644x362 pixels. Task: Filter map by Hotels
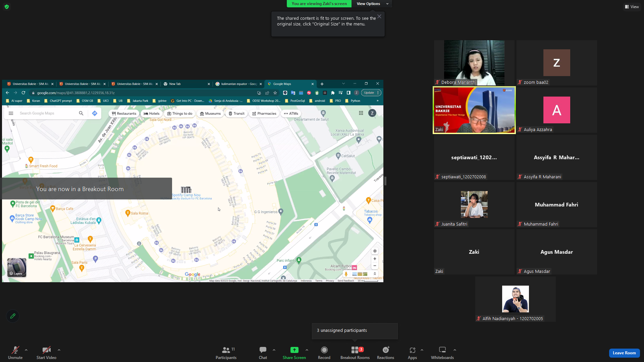(152, 114)
